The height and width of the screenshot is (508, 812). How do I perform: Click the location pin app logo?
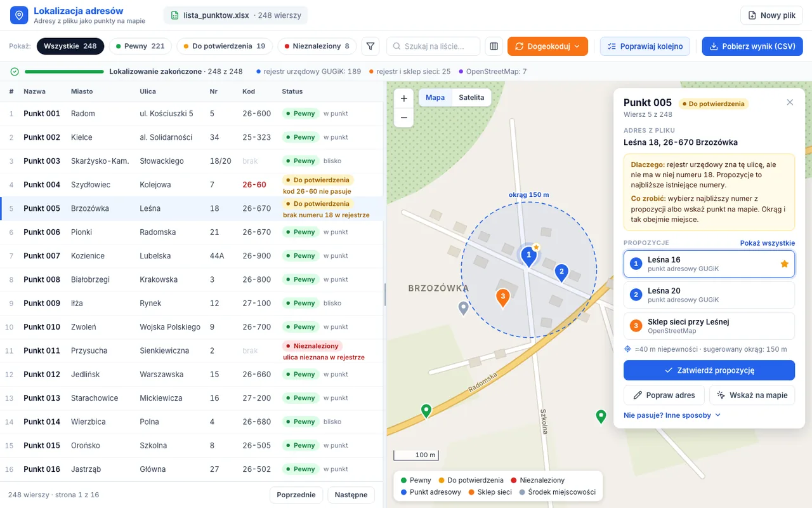pyautogui.click(x=19, y=15)
